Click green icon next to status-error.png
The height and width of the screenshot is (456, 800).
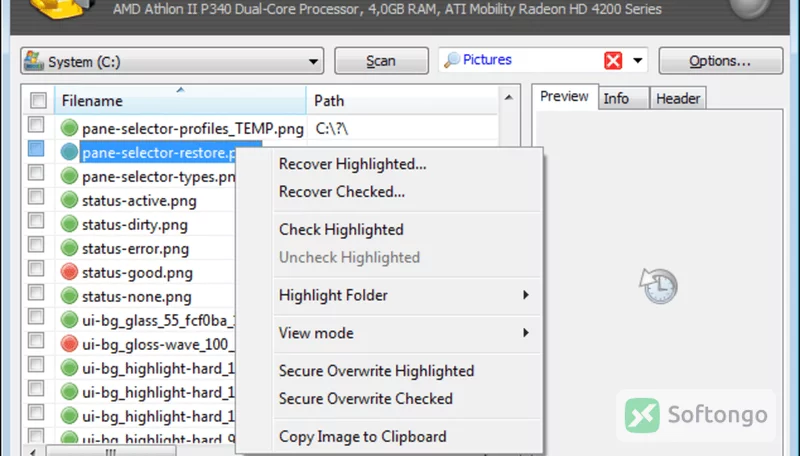coord(69,248)
